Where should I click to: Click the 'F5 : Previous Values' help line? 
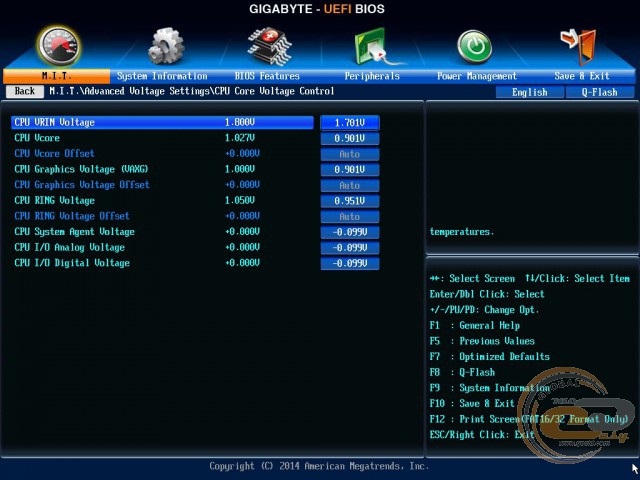pos(482,341)
